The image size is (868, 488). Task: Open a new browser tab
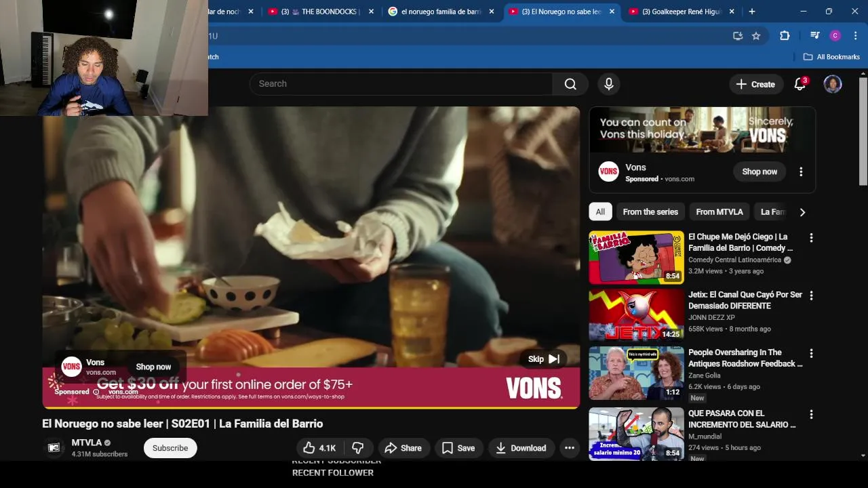click(x=751, y=12)
